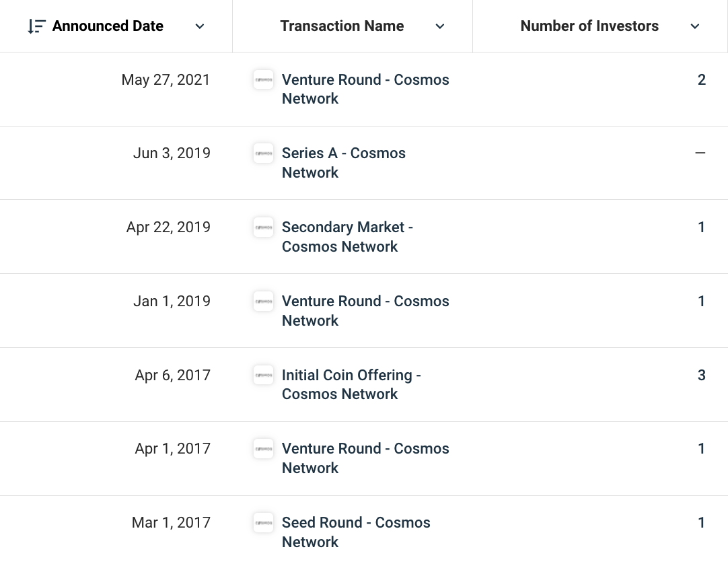The width and height of the screenshot is (728, 568).
Task: Click Cosmos logo beside Series A transaction
Action: 263,153
